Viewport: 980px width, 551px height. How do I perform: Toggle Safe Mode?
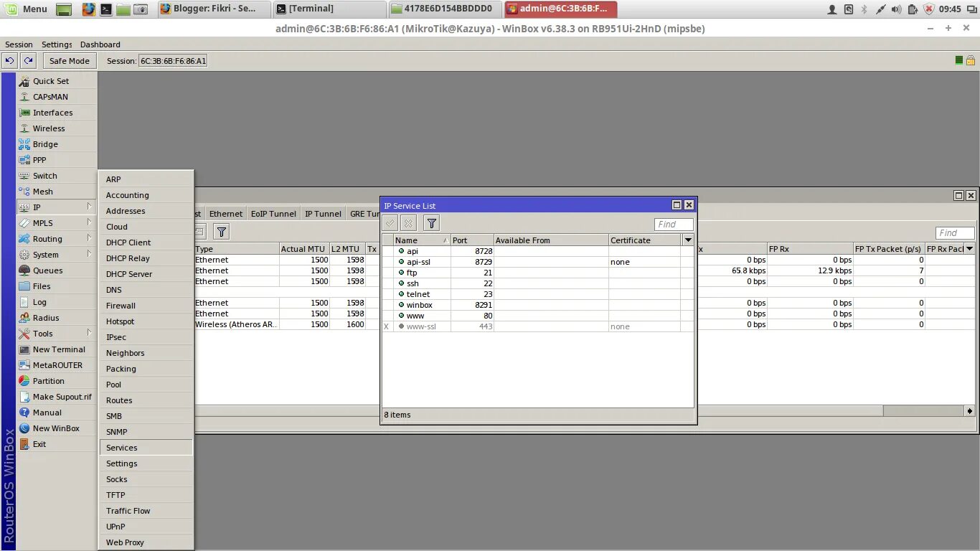pos(69,60)
